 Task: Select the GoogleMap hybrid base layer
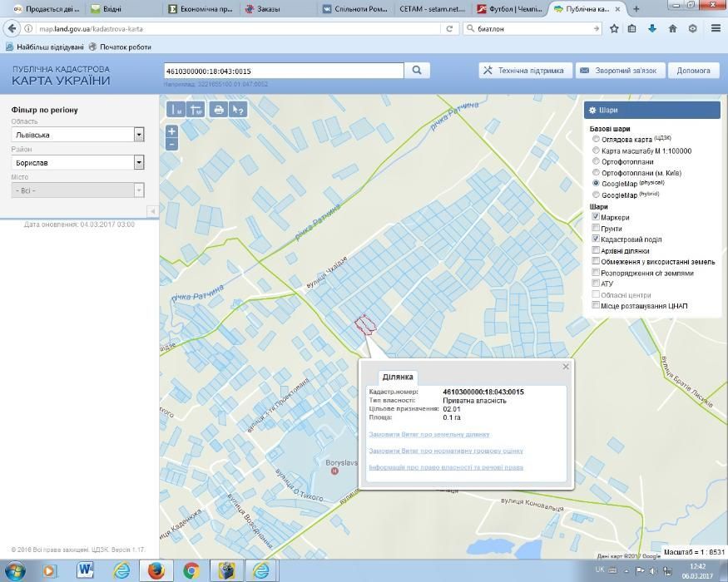coord(597,195)
